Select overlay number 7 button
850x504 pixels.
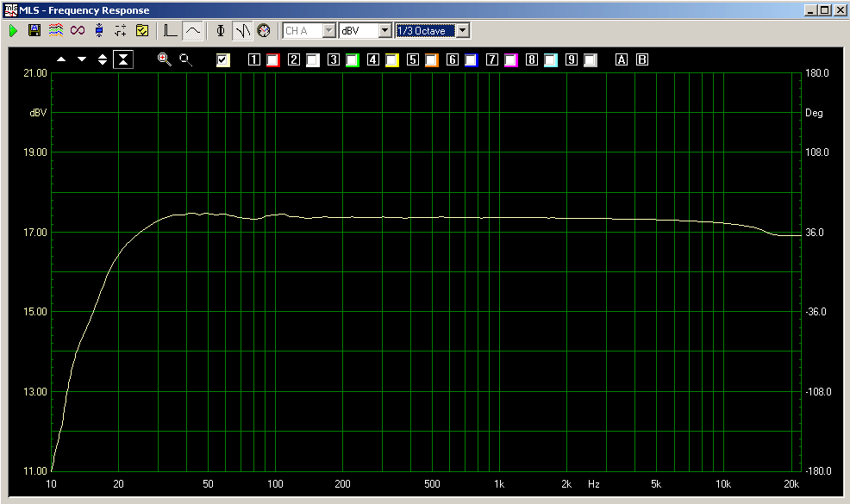491,59
